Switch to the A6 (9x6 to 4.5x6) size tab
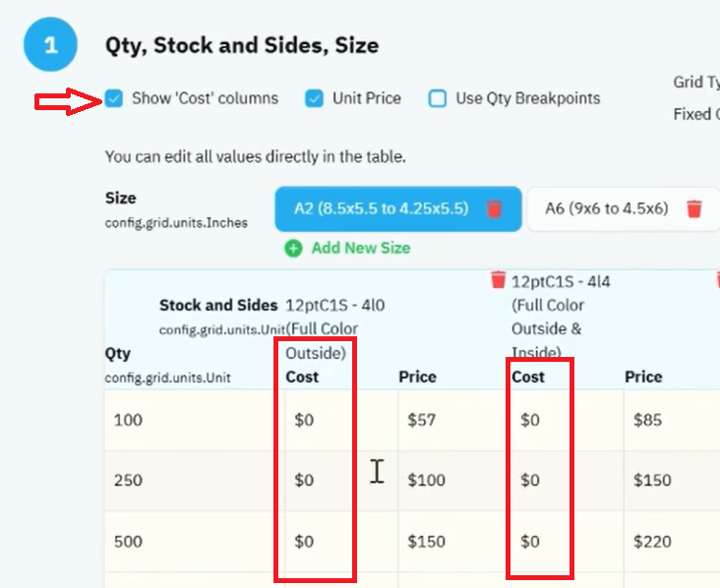Screen dimensions: 720x588 click(x=623, y=208)
